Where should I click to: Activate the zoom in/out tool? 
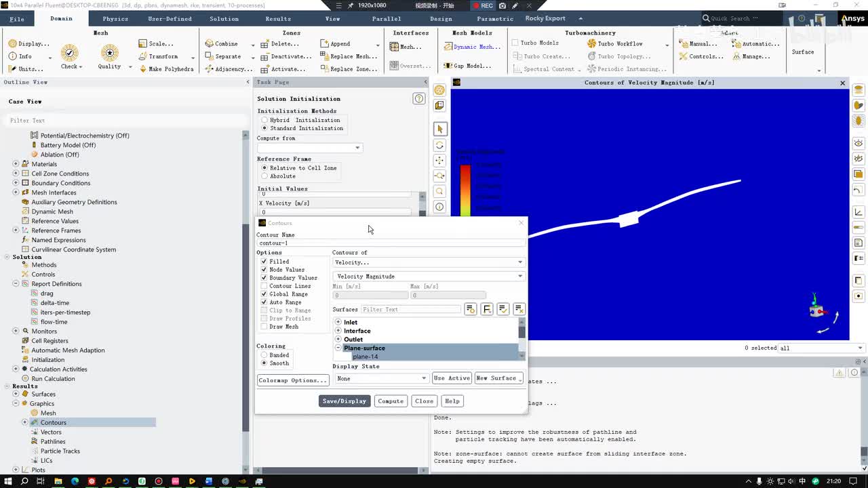click(x=439, y=176)
